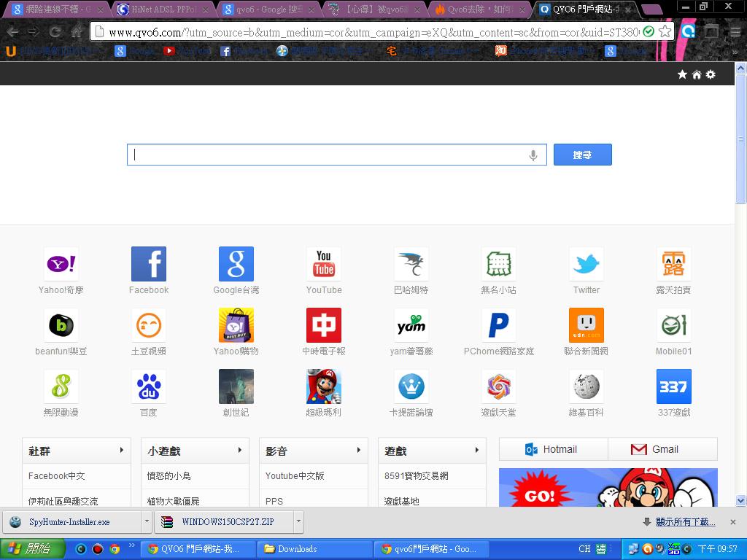Screen dimensions: 747x560
Task: Open the Yahoo!購物 shopping bag icon
Action: point(236,325)
